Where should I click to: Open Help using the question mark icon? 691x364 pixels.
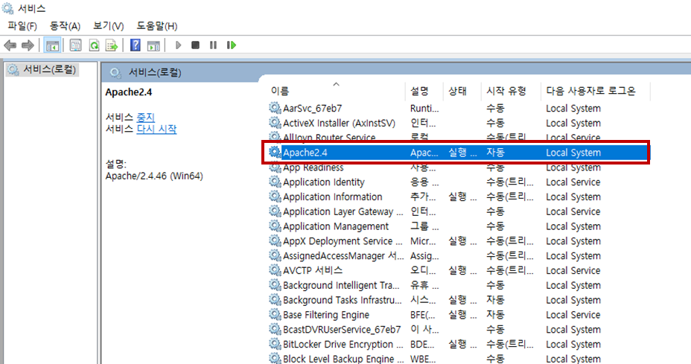point(135,45)
